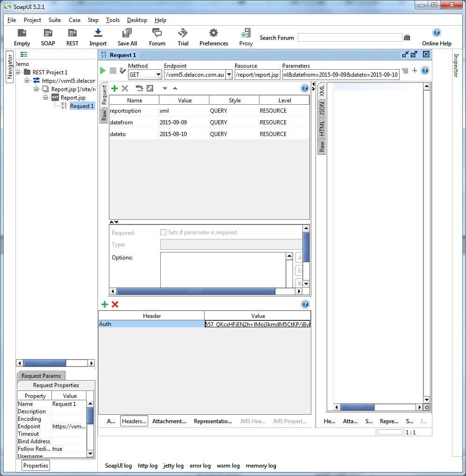The width and height of the screenshot is (466, 476).
Task: Select Request 1 in navigator tree
Action: pos(82,106)
